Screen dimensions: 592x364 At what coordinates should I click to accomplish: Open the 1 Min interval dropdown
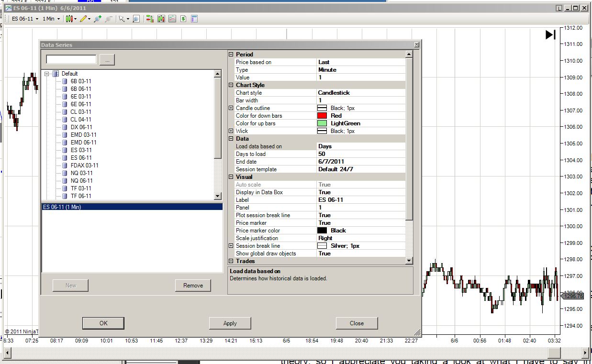51,19
